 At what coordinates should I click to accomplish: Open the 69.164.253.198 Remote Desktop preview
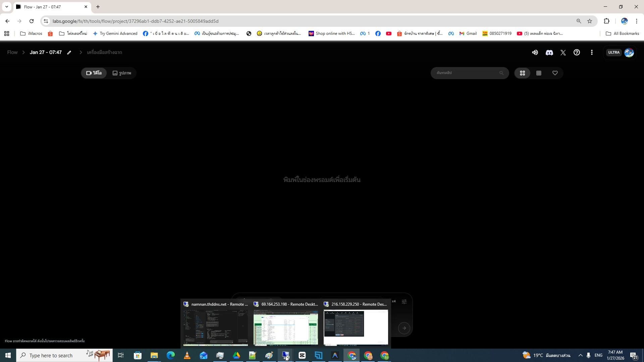[285, 327]
